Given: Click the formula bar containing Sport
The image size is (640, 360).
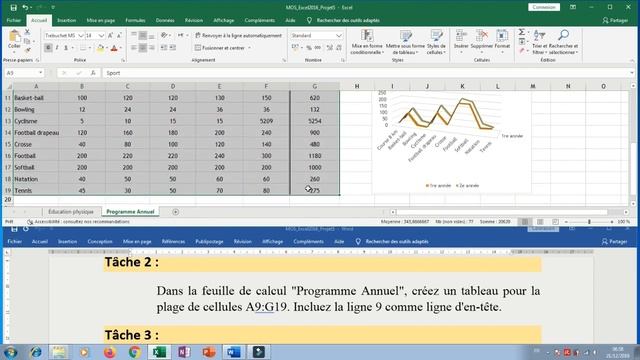Looking at the screenshot, I should 365,73.
